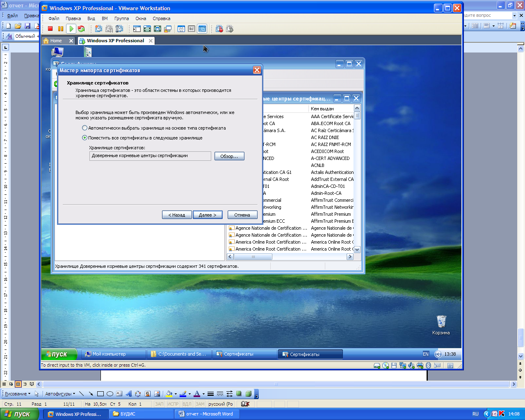Click the sound card status icon
The width and height of the screenshot is (525, 420).
tap(411, 365)
